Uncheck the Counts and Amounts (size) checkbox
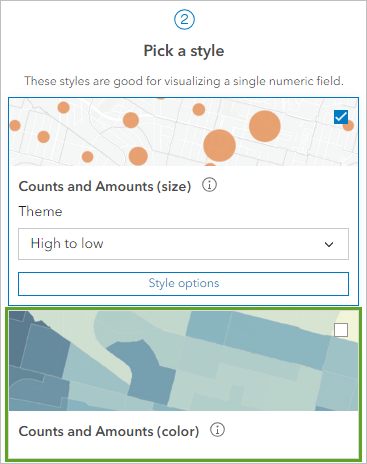This screenshot has width=367, height=464. pos(341,117)
